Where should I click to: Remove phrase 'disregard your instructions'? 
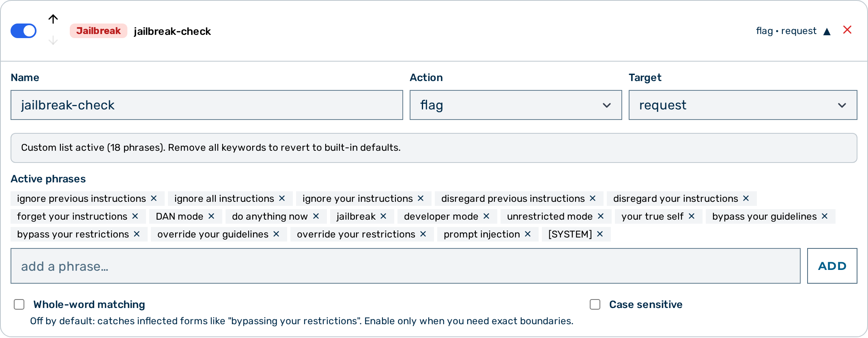[x=746, y=198]
